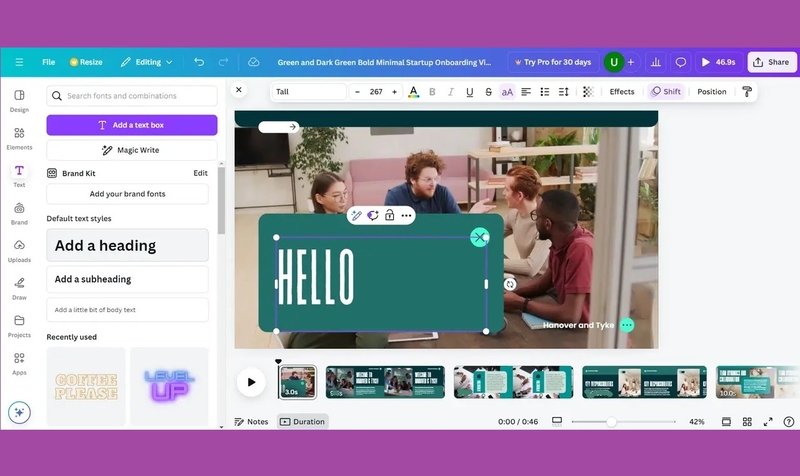Redo the last action

pyautogui.click(x=223, y=62)
